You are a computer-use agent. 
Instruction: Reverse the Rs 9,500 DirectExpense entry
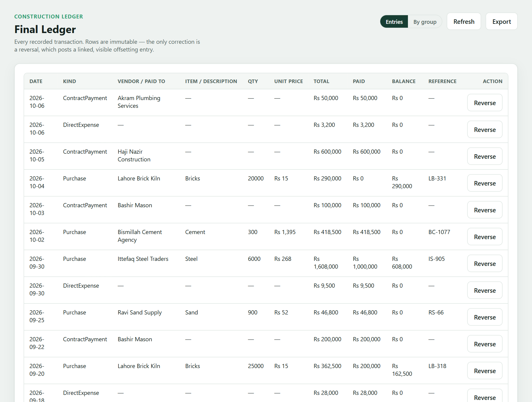coord(485,290)
